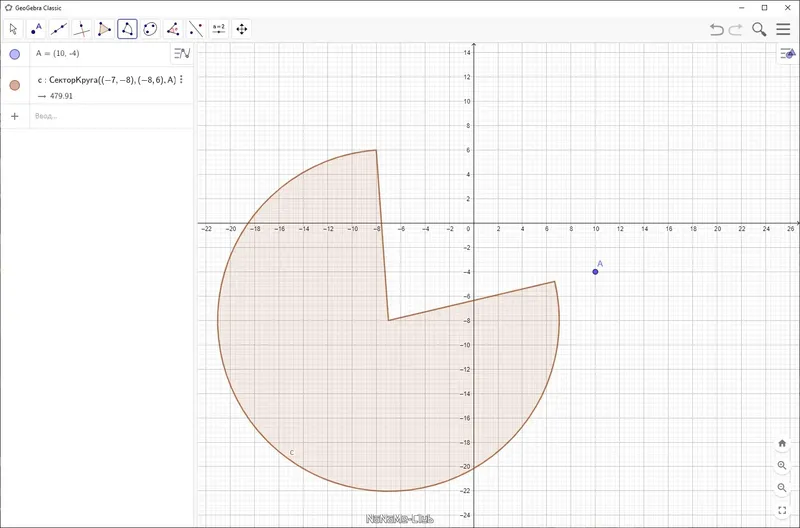Open options for sector c row
The width and height of the screenshot is (800, 528).
coord(181,80)
